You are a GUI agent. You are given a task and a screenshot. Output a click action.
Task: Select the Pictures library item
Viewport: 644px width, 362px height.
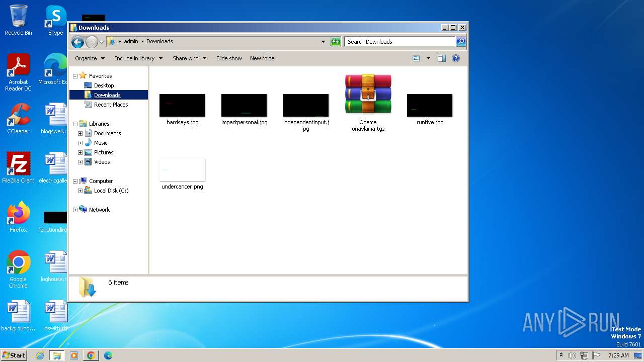104,152
